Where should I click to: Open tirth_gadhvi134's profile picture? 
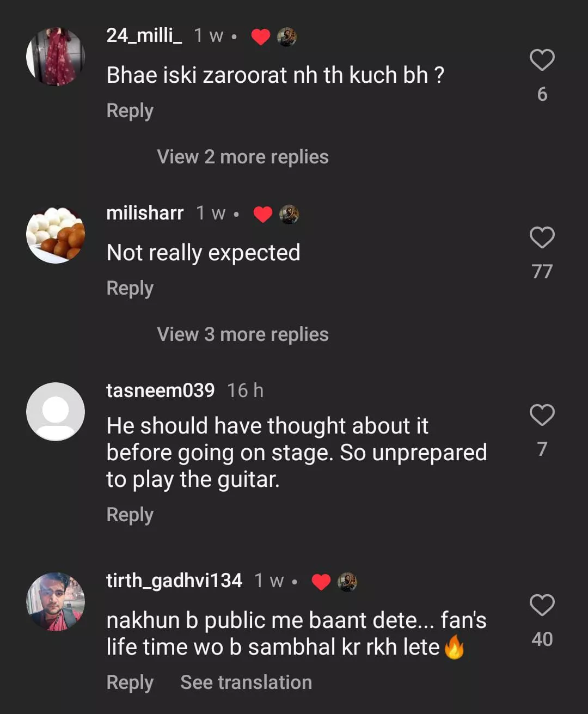[x=56, y=602]
